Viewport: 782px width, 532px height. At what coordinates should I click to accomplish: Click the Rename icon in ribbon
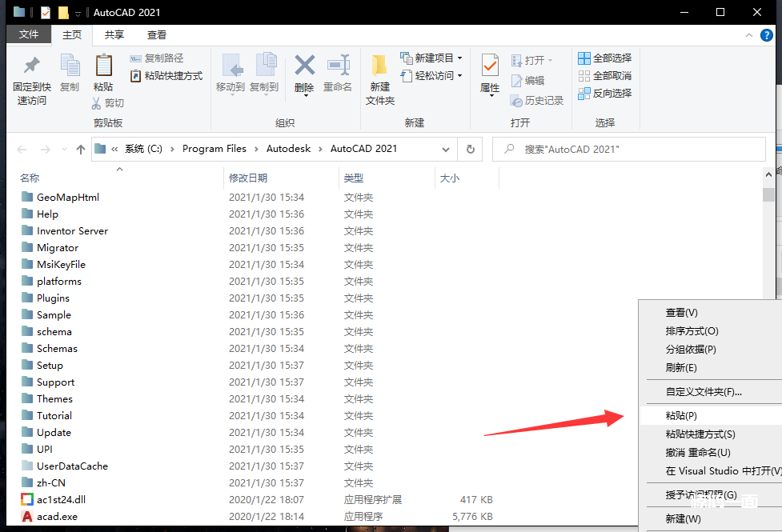coord(338,66)
